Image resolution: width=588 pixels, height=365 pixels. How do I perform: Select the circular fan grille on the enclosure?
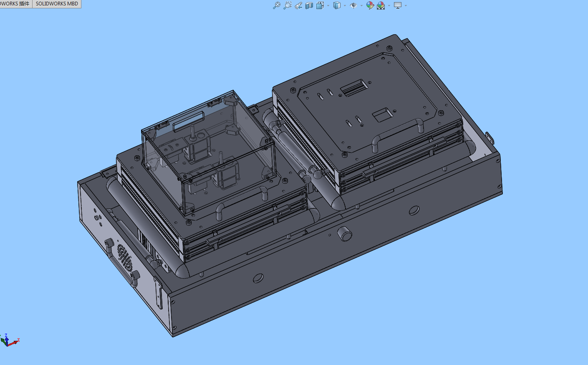[125, 258]
